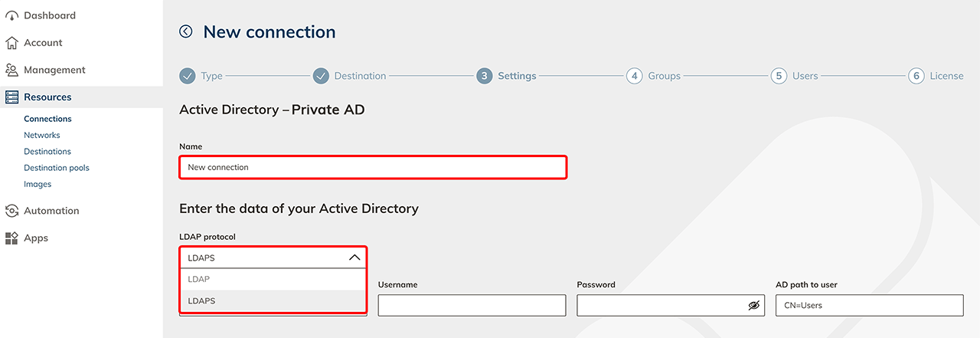Open the Images submenu item
Screen dimensions: 980x338
coord(38,184)
